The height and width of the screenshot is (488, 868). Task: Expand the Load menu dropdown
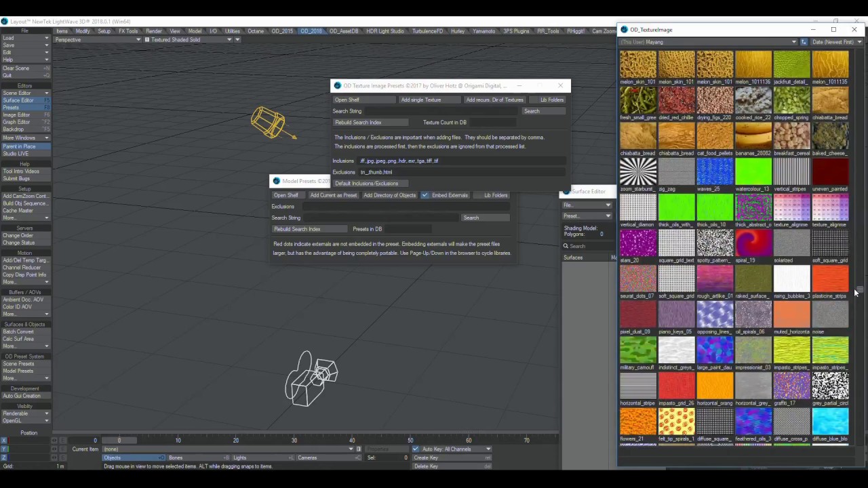pos(25,38)
